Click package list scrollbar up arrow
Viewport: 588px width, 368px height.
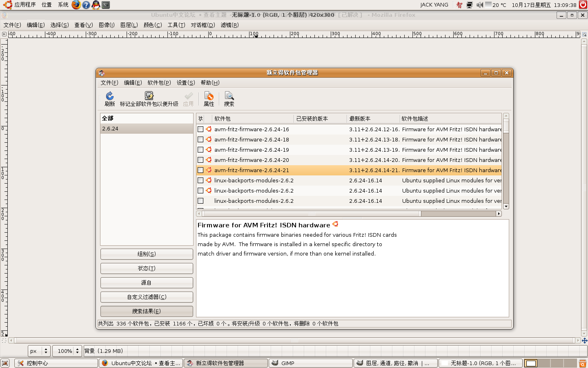506,116
